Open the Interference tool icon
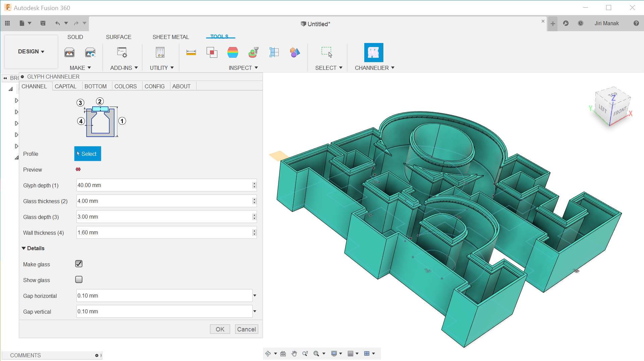The height and width of the screenshot is (361, 644). pos(212,52)
